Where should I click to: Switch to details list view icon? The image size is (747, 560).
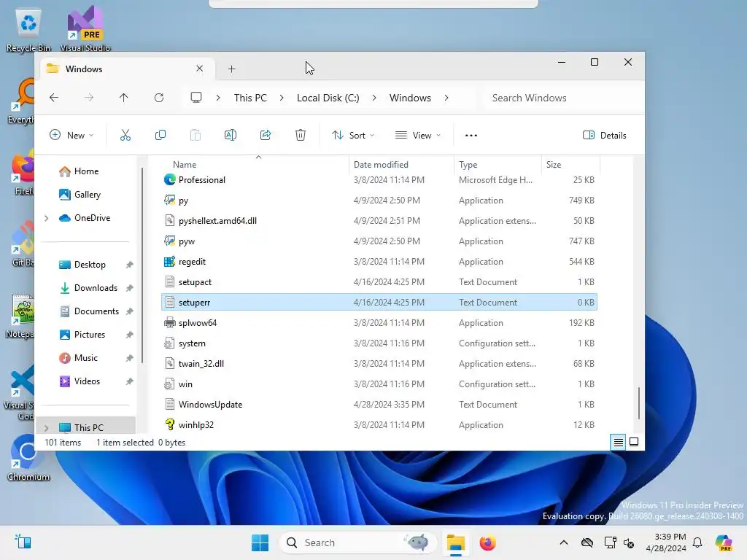618,443
